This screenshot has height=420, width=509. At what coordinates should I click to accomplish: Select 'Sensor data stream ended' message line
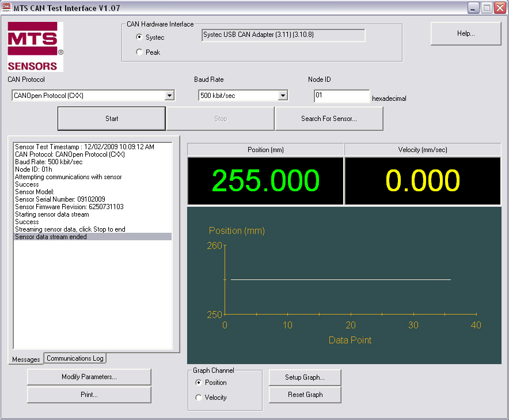92,237
